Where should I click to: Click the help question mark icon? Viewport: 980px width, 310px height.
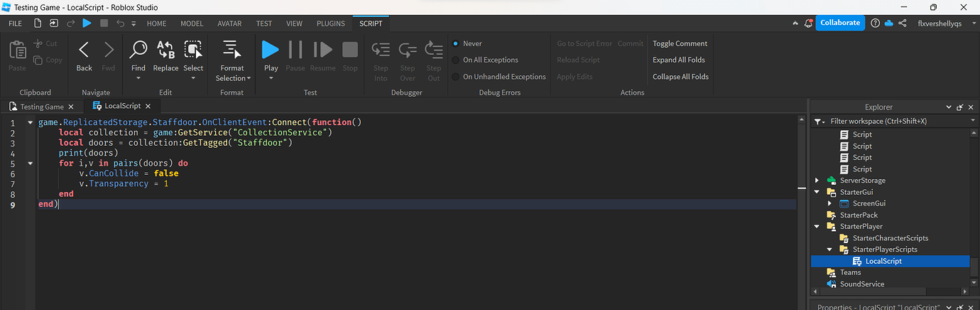tap(876, 23)
